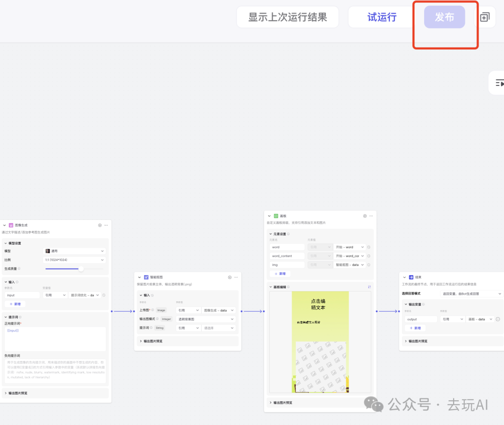This screenshot has height=425, width=504.
Task: Click the input parameter name field in 图像生成
Action: coord(22,295)
